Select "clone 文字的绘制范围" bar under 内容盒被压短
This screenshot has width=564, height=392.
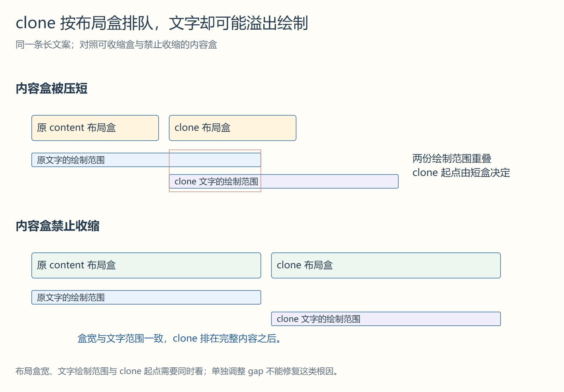[x=284, y=182]
